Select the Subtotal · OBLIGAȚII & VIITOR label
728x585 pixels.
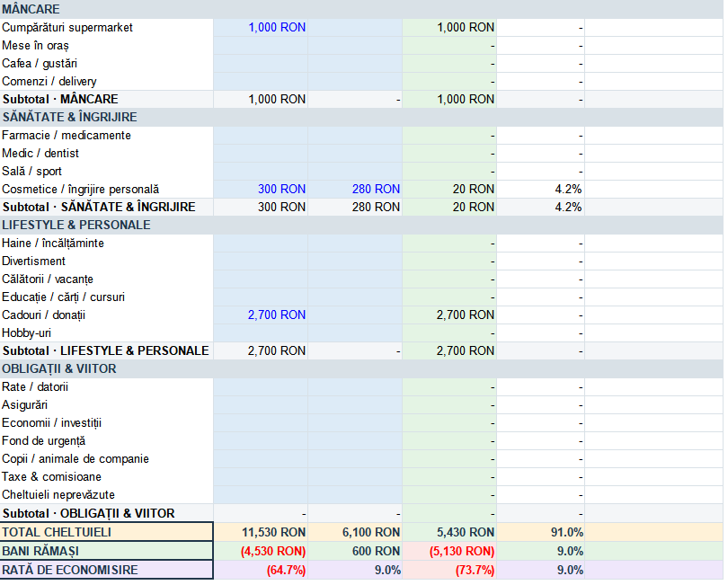(89, 513)
